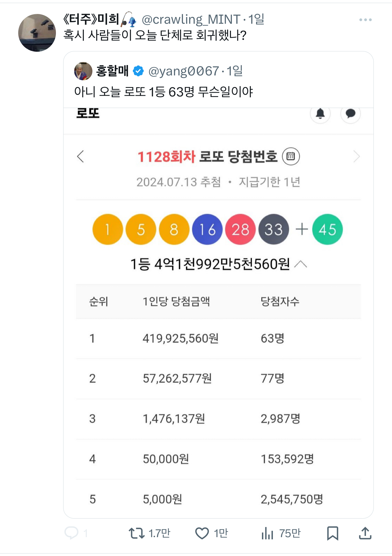The width and height of the screenshot is (392, 556).
Task: Click the 홍할매 verified blue badge
Action: pos(139,71)
